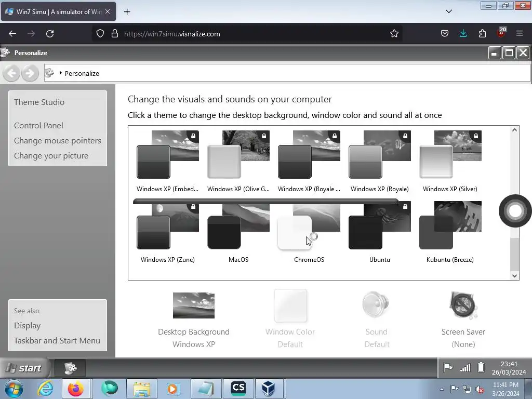
Task: Open the Screen Saver icon
Action: tap(463, 305)
